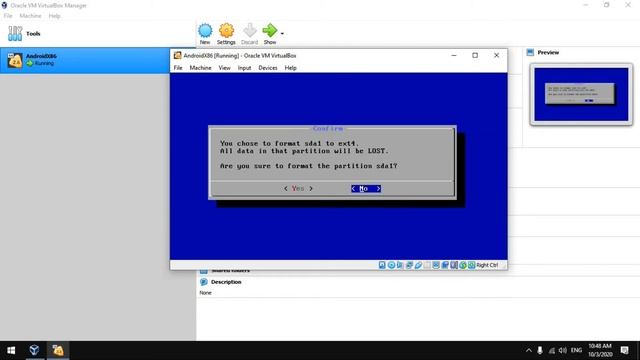
Task: Open File menu of AndroidX86 VM window
Action: click(178, 68)
